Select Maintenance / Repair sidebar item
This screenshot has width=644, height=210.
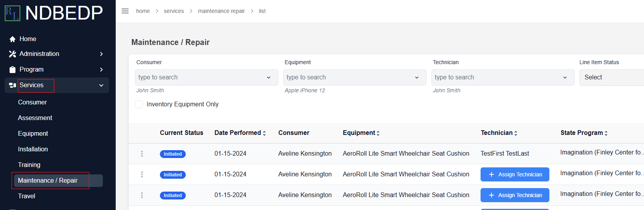pyautogui.click(x=58, y=181)
